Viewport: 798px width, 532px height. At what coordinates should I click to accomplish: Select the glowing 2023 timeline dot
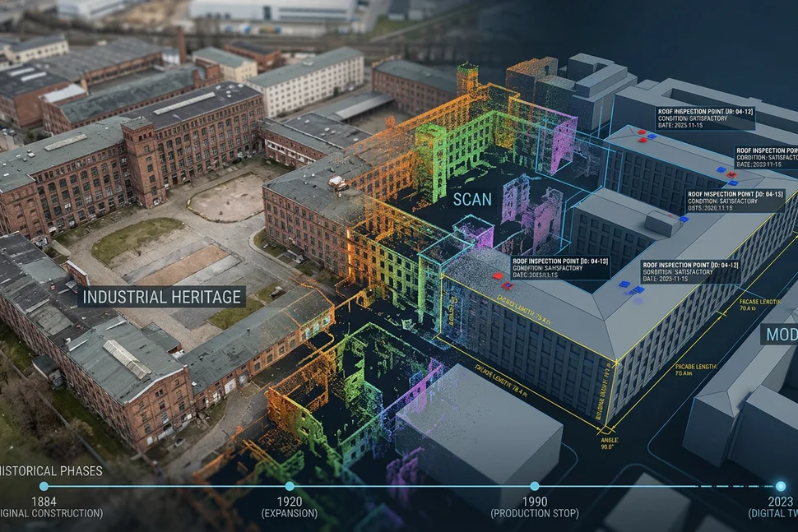(x=780, y=486)
